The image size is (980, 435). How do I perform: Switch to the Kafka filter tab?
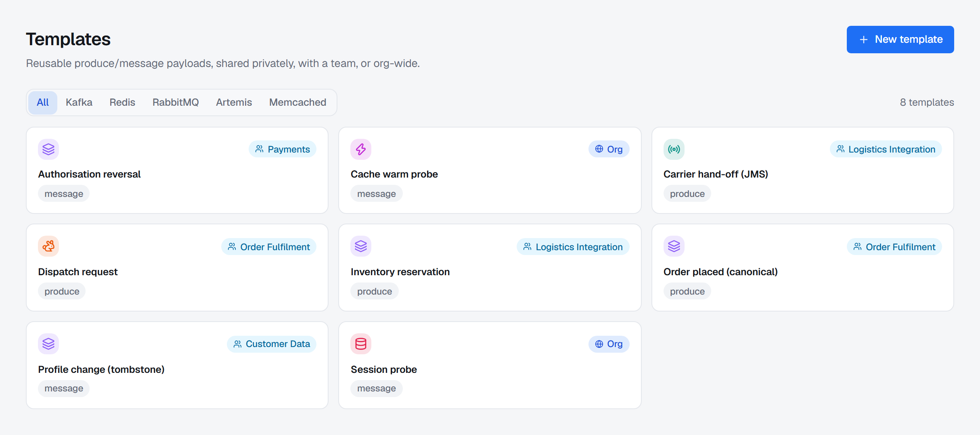pos(79,102)
